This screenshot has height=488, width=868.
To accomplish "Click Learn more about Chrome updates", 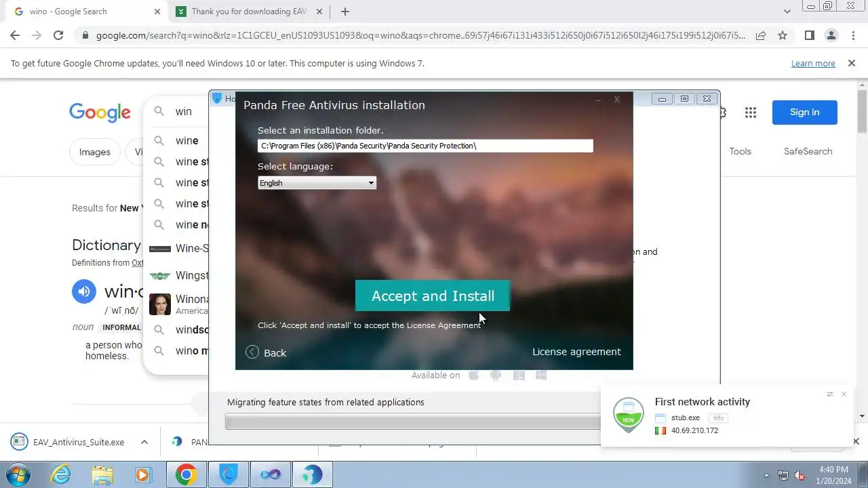I will point(813,63).
